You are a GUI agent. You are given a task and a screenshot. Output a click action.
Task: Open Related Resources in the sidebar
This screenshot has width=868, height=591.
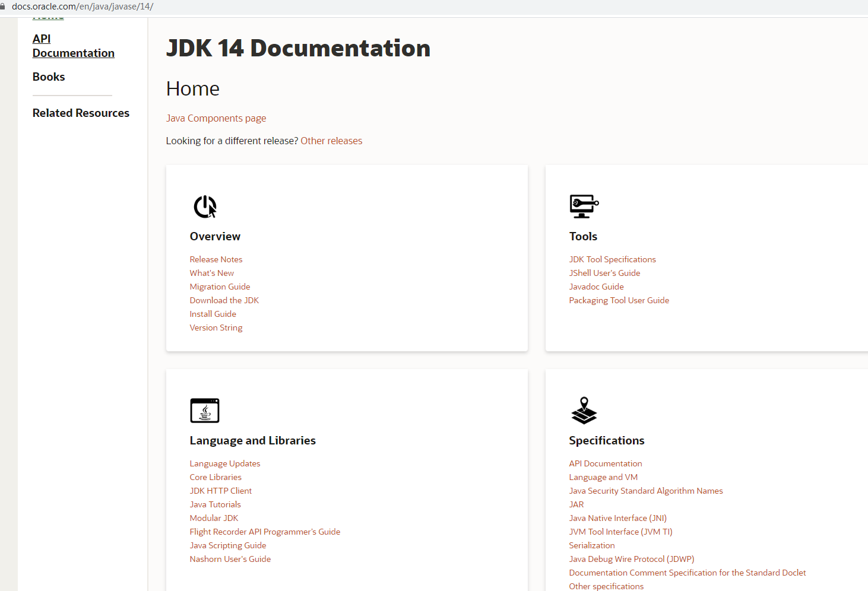[x=81, y=113]
